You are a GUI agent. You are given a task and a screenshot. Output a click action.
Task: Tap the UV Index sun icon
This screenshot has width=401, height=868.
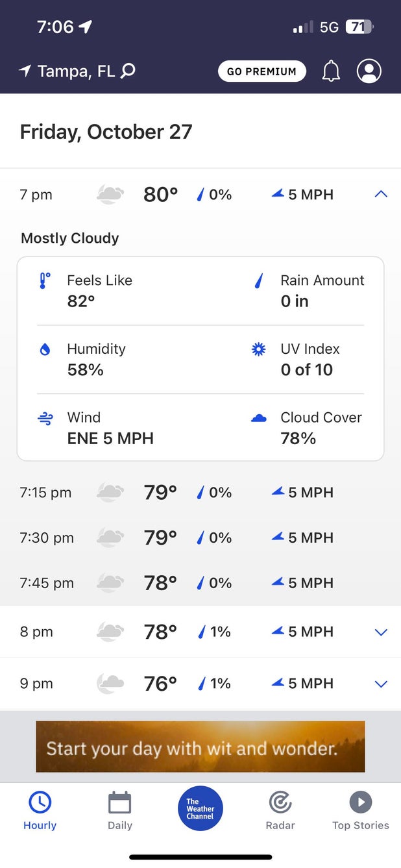coord(259,349)
